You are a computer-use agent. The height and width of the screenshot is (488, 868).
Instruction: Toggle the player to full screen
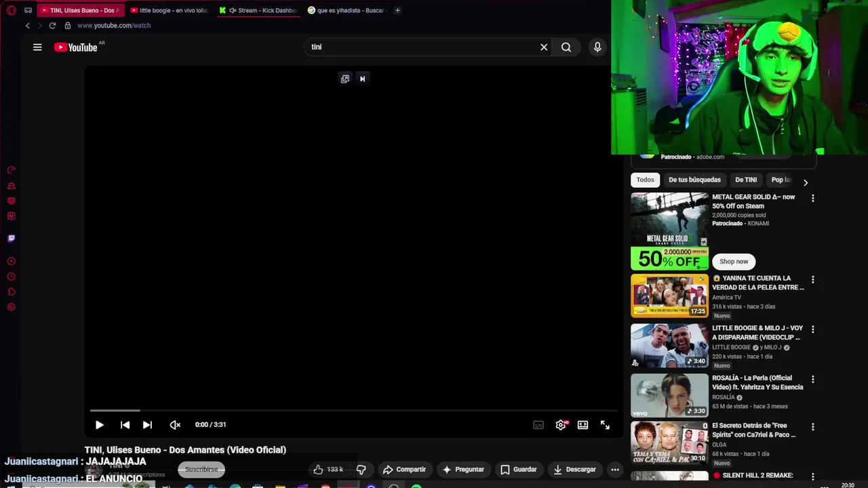tap(605, 425)
